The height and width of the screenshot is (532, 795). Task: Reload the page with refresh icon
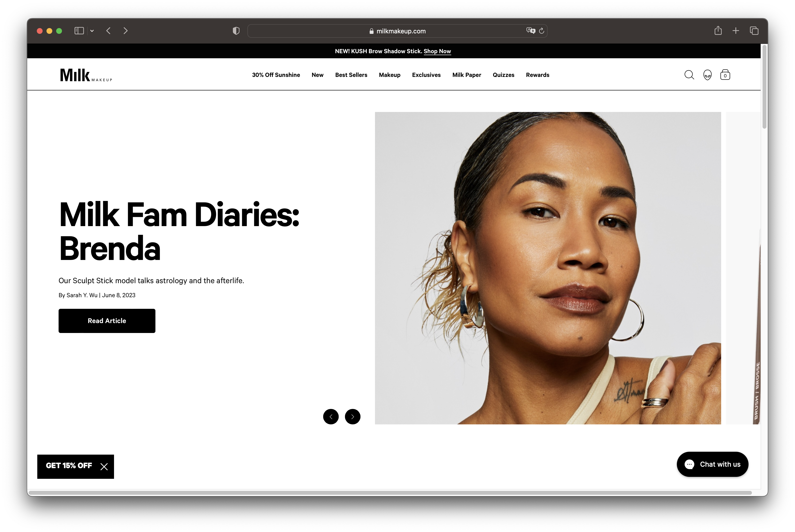(542, 31)
